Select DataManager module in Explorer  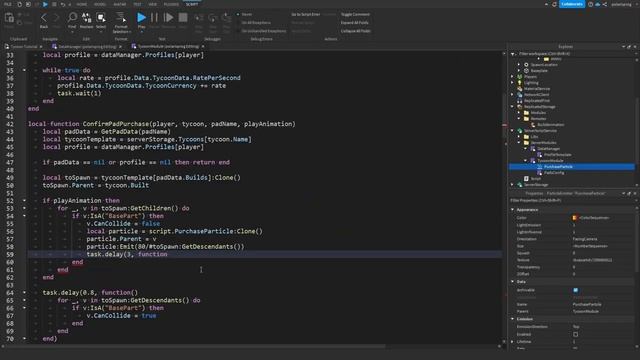(548, 149)
